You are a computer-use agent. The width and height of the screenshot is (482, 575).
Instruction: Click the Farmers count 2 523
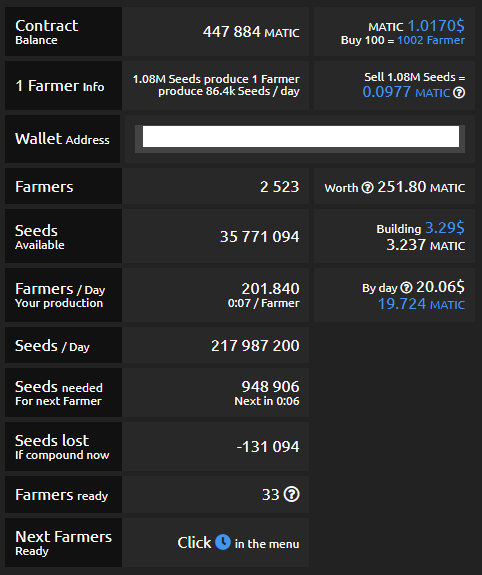tap(280, 187)
